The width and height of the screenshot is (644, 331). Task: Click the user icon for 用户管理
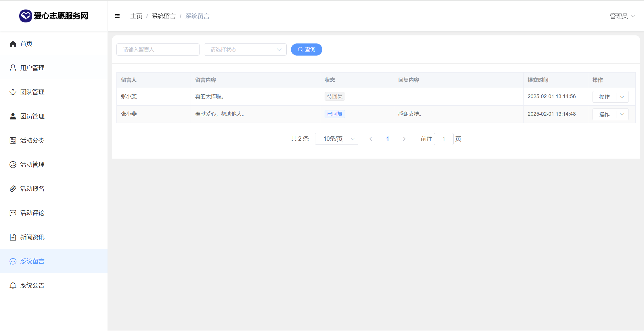point(13,68)
